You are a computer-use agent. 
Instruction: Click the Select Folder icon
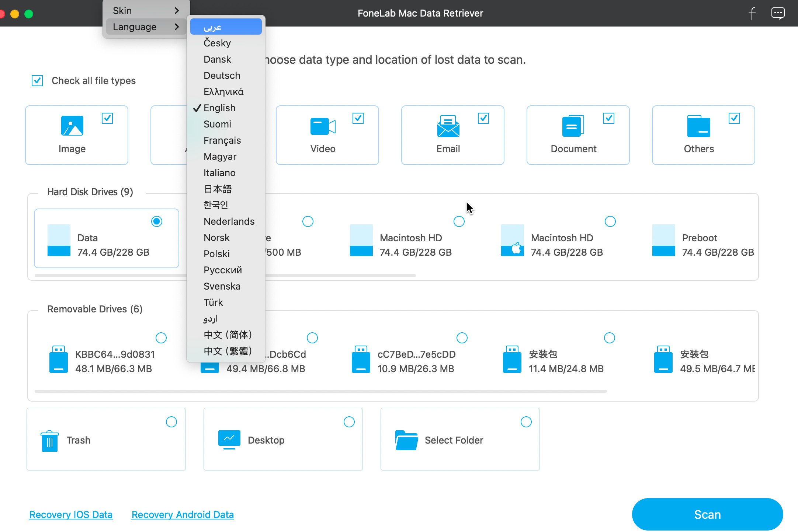point(406,440)
